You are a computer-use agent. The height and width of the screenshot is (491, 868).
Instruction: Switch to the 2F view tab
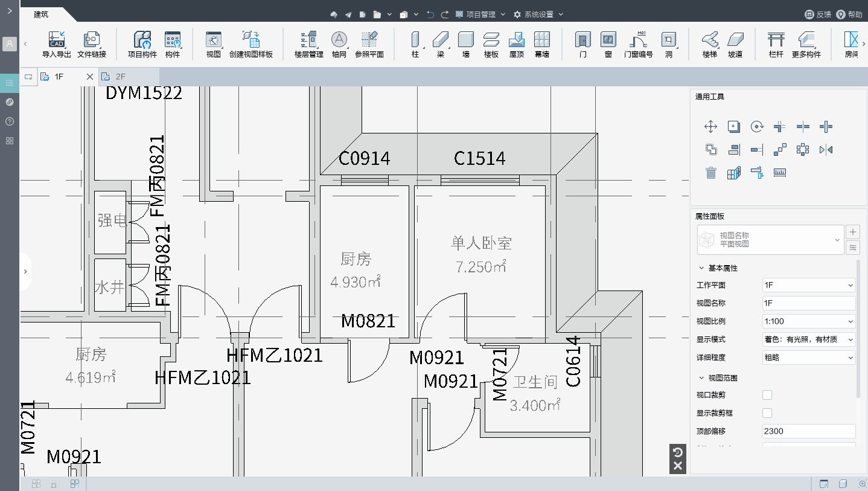pyautogui.click(x=129, y=77)
